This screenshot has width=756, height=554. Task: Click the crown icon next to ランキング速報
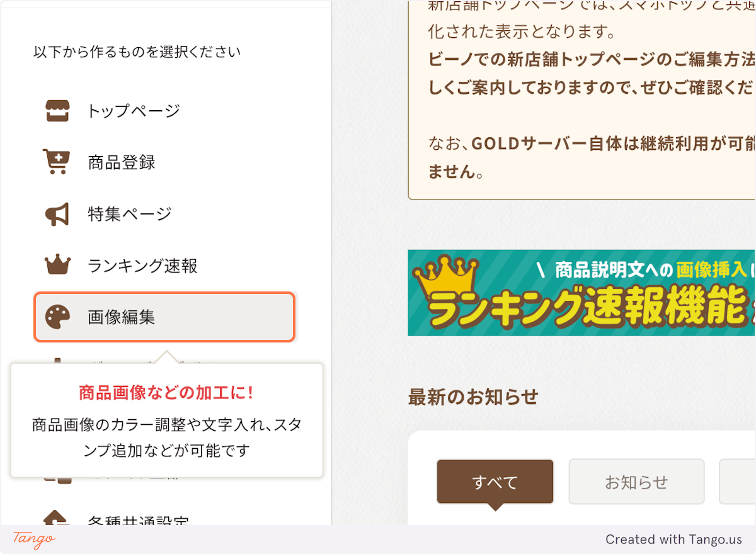56,266
